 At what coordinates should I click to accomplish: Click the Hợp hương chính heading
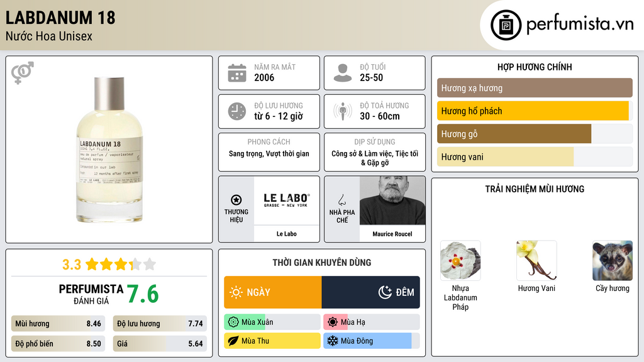[535, 67]
